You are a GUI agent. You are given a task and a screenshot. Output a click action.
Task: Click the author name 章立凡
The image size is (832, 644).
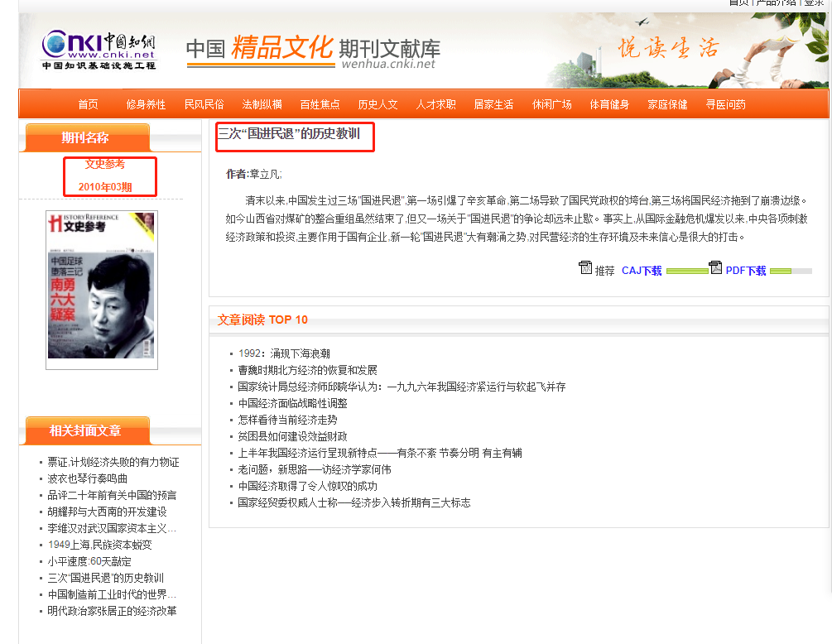point(265,174)
